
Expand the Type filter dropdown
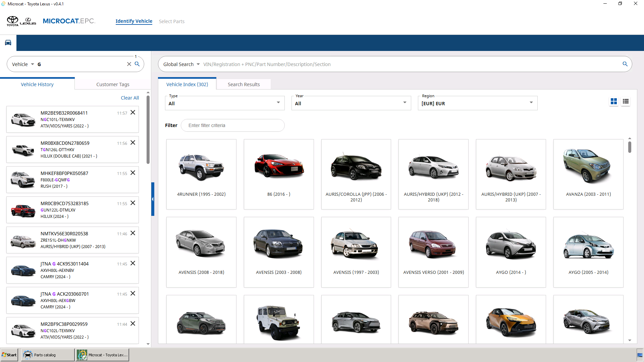coord(225,103)
